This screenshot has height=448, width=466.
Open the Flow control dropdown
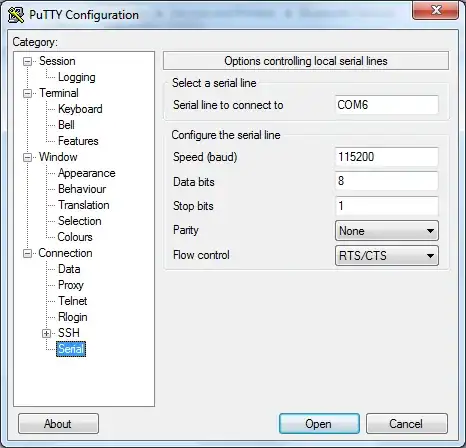[x=387, y=256]
